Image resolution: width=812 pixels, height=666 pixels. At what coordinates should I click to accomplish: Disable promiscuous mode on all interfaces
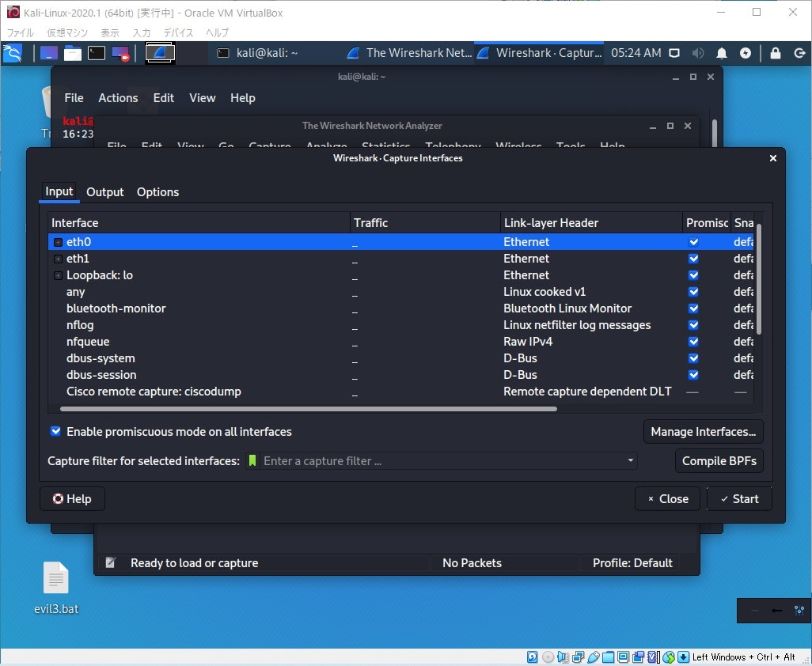tap(55, 431)
